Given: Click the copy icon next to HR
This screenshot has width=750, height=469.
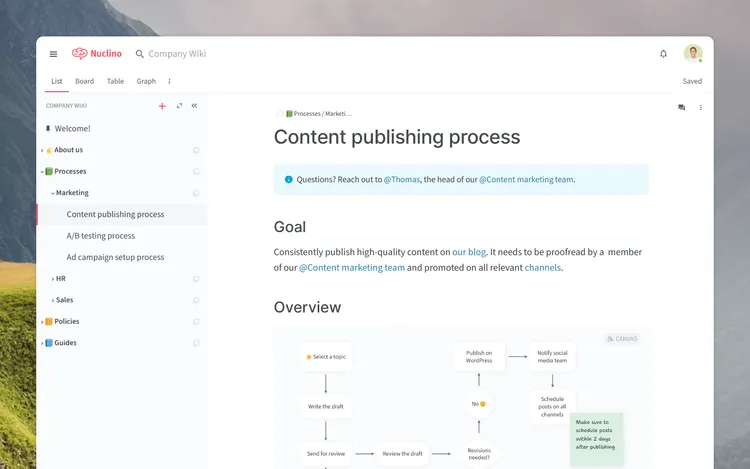Looking at the screenshot, I should 196,279.
